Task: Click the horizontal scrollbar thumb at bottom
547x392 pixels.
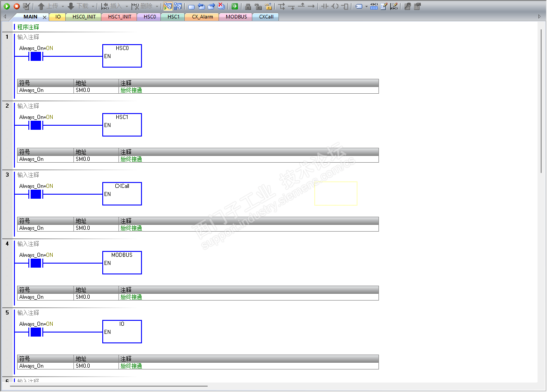Action: pyautogui.click(x=108, y=386)
